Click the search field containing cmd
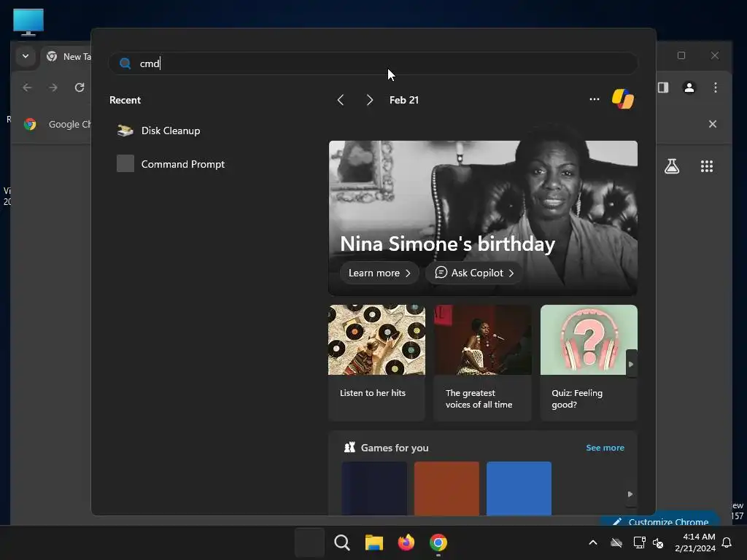 point(373,63)
